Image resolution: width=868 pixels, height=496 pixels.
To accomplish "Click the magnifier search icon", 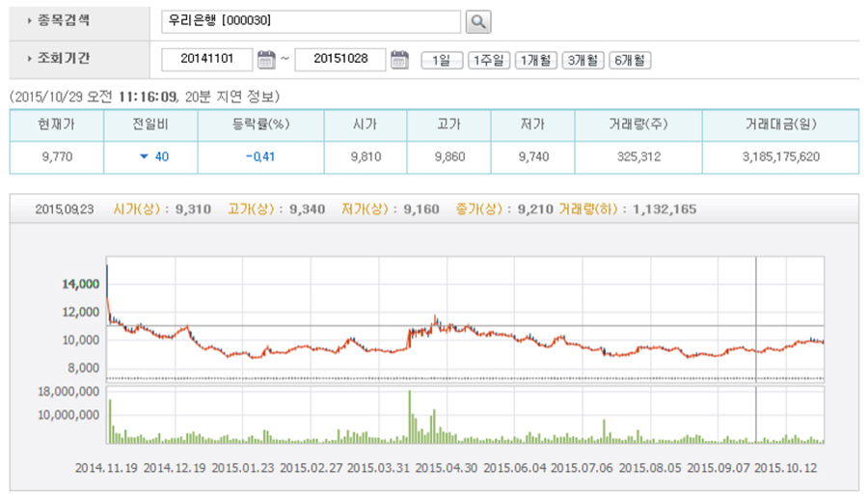I will click(478, 21).
